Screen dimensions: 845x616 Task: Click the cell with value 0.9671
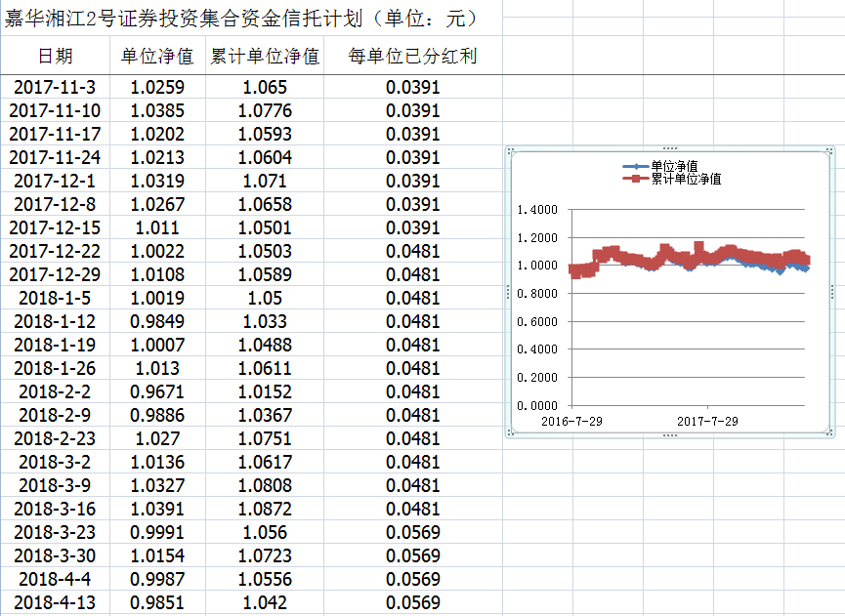(x=156, y=391)
